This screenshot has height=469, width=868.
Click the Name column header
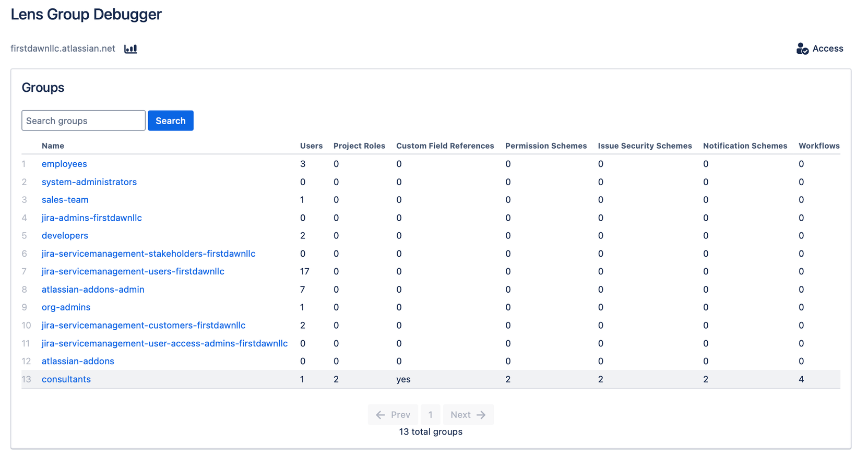pos(53,146)
